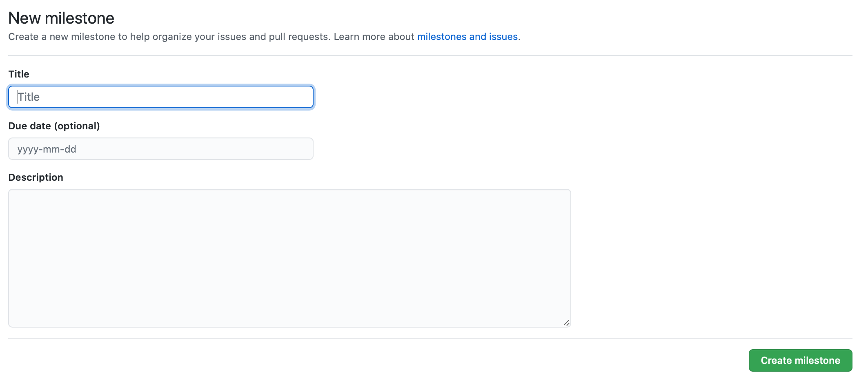868x390 pixels.
Task: Click inside the Description text area
Action: click(289, 258)
